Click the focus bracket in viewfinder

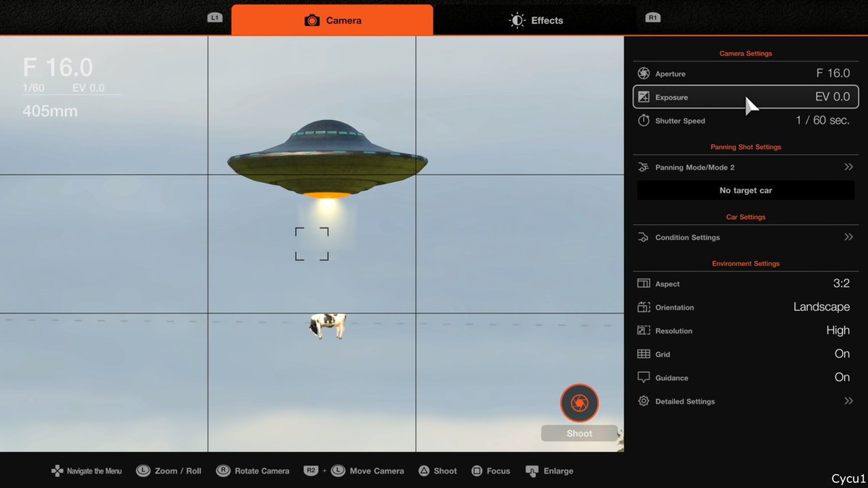[312, 244]
